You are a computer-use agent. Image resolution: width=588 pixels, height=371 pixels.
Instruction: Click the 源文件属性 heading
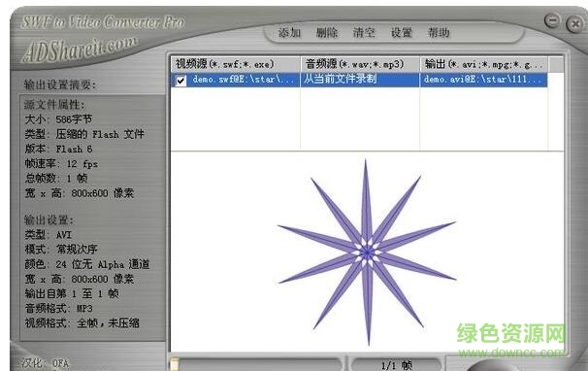[54, 104]
